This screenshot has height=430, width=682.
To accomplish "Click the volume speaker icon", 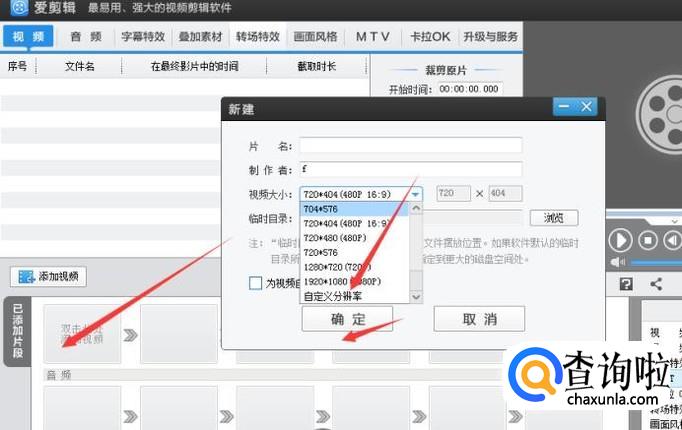I will pos(617,262).
